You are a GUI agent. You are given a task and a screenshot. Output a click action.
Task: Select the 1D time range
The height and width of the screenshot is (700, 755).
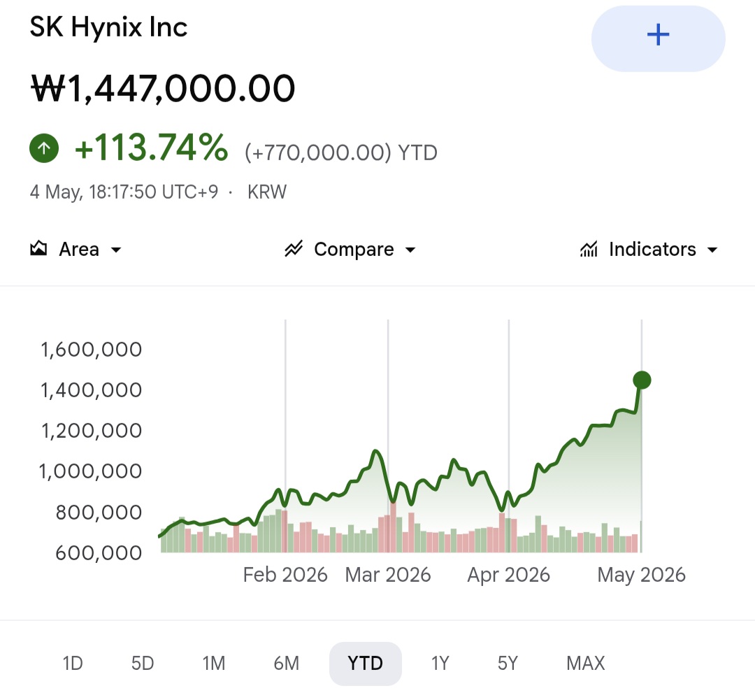[x=73, y=664]
